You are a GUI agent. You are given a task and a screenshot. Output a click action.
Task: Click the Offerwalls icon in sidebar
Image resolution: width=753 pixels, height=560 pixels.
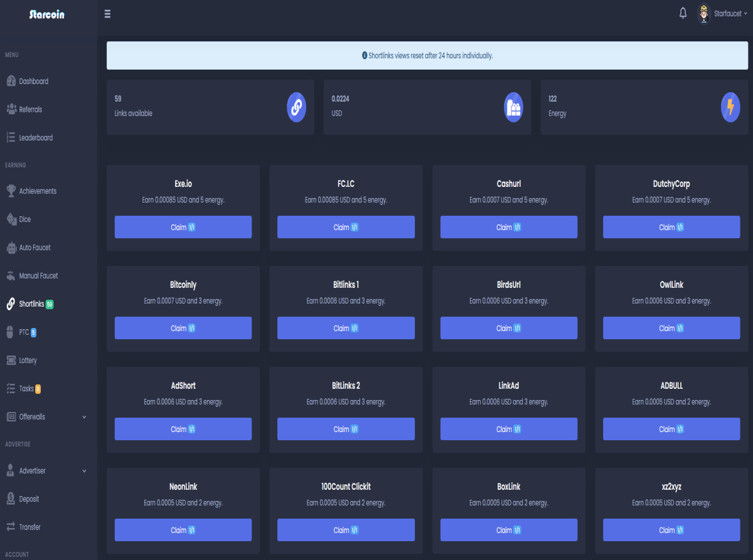[x=11, y=416]
